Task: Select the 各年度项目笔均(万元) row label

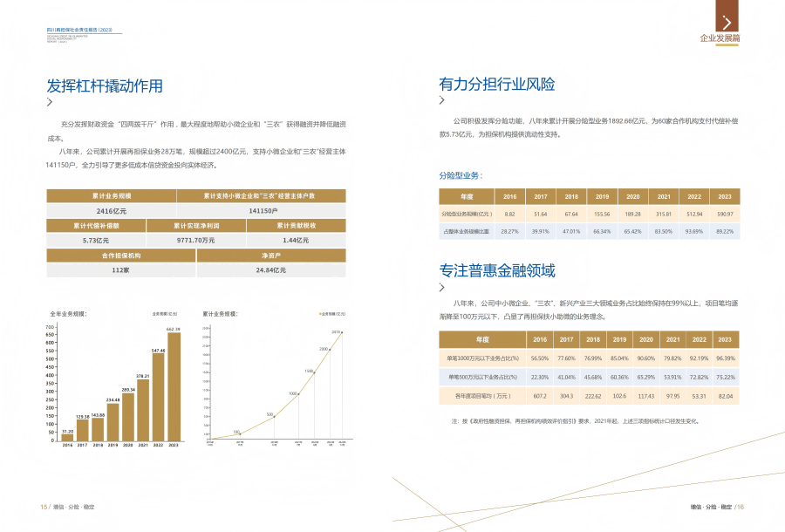Action: (x=482, y=396)
